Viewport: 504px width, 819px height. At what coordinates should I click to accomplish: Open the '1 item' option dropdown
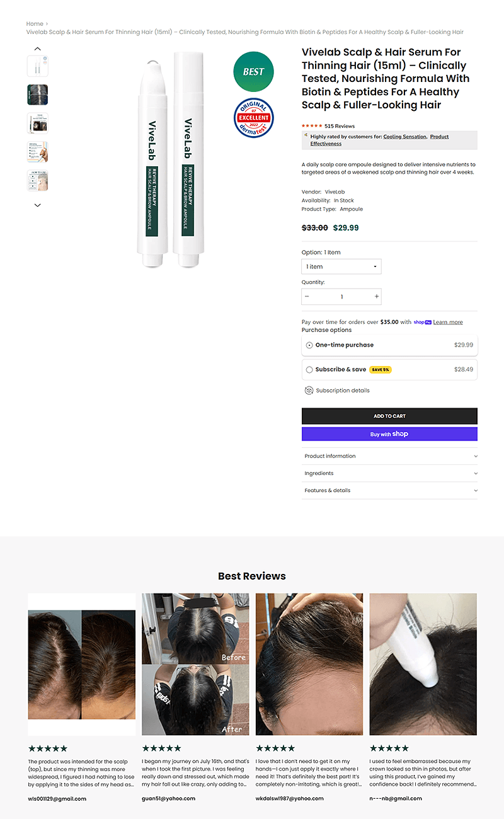341,266
